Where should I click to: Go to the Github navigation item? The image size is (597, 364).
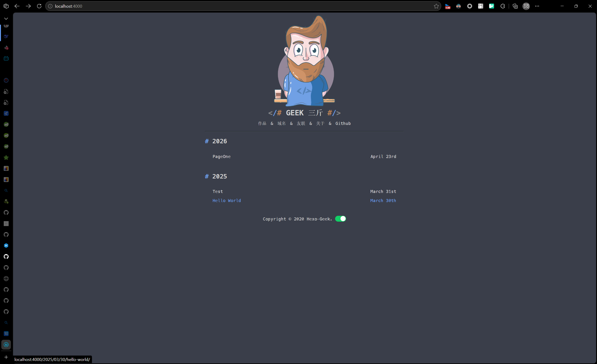pos(343,124)
